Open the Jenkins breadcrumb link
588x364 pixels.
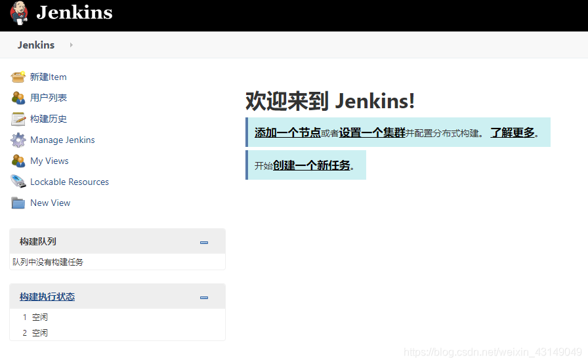tap(36, 45)
